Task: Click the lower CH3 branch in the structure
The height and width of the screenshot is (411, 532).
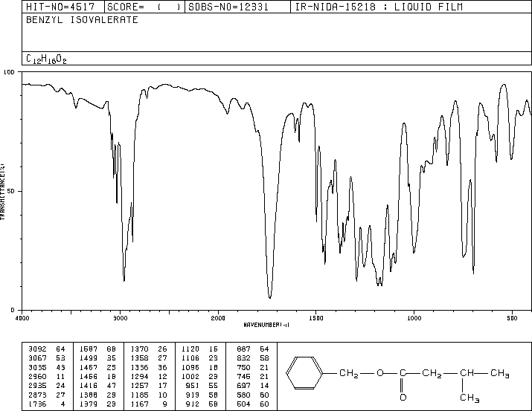Action: click(469, 398)
